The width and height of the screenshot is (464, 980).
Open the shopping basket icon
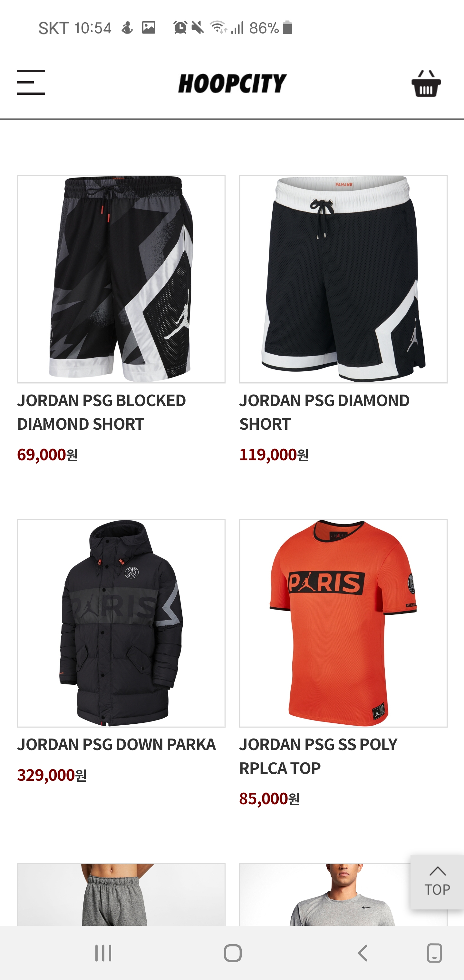[x=426, y=83]
